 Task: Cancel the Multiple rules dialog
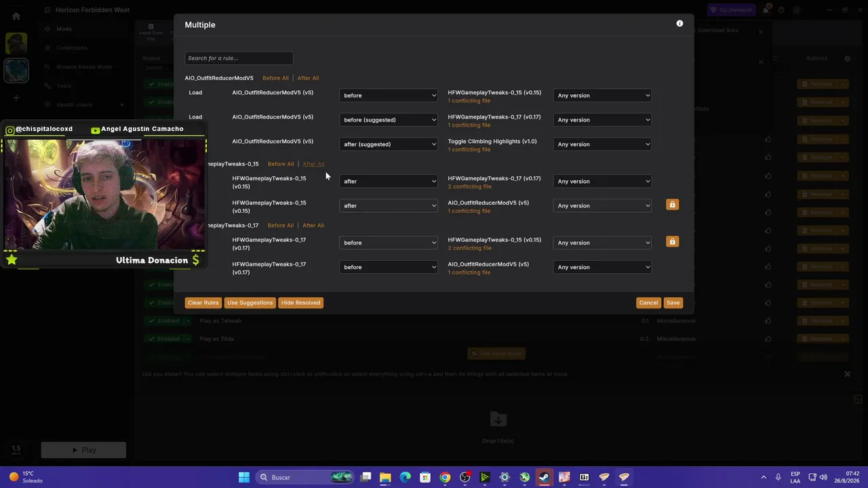click(x=648, y=303)
